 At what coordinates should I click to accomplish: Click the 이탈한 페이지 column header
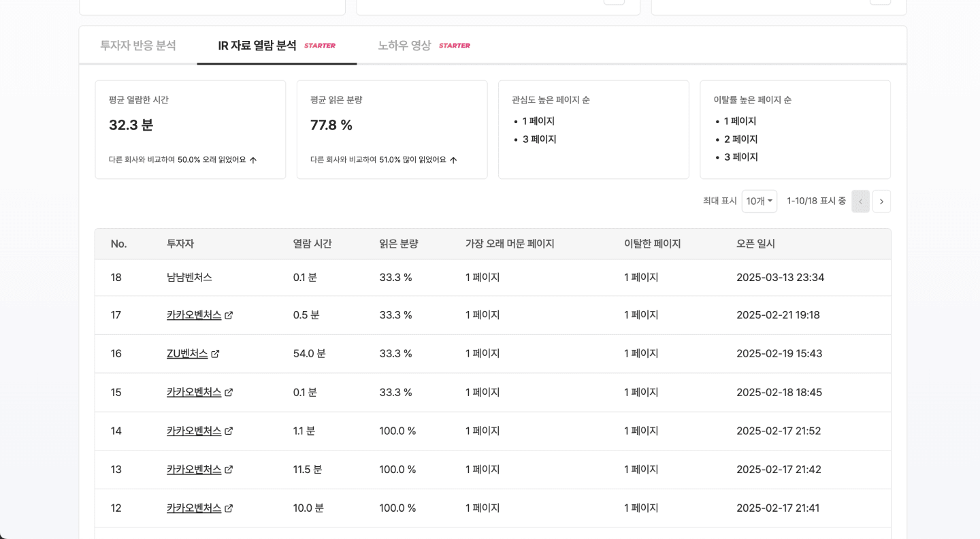[653, 244]
